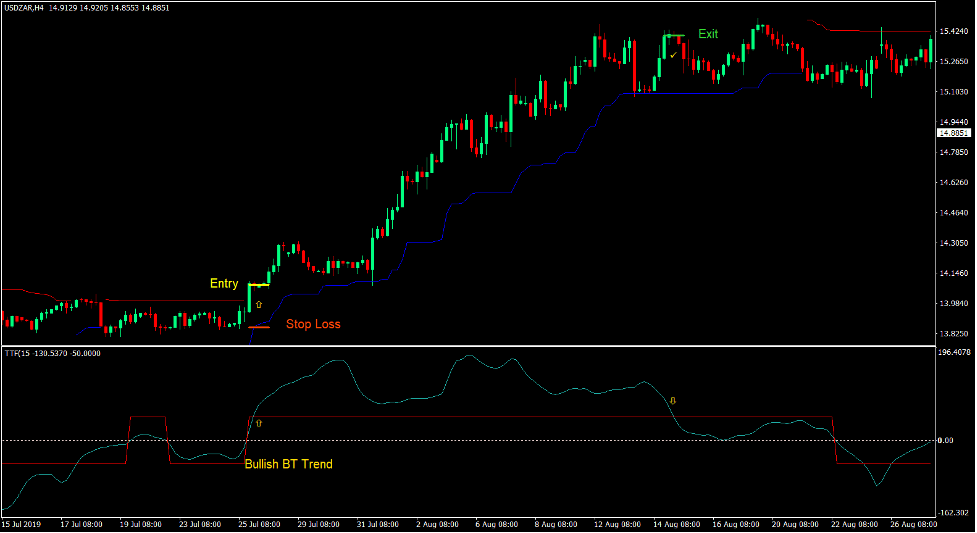Image resolution: width=977 pixels, height=533 pixels.
Task: Click the 0.00 indicator scale value
Action: coord(945,441)
